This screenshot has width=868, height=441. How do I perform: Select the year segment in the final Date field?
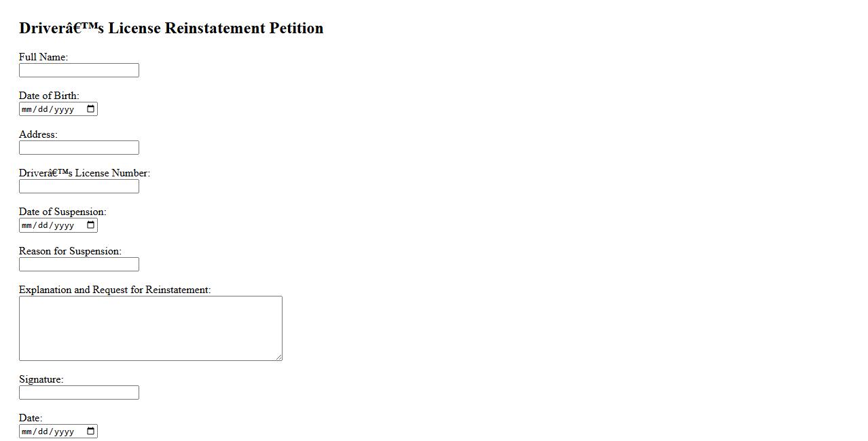pos(64,432)
